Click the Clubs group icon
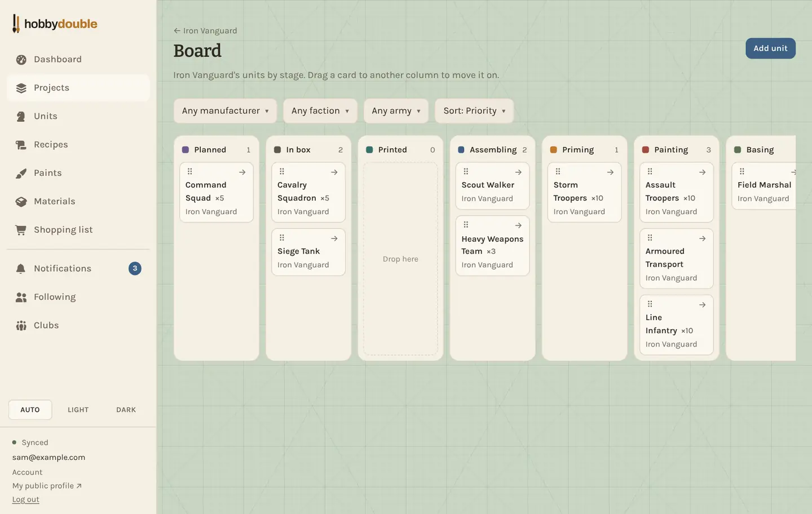This screenshot has height=514, width=812. coord(21,326)
